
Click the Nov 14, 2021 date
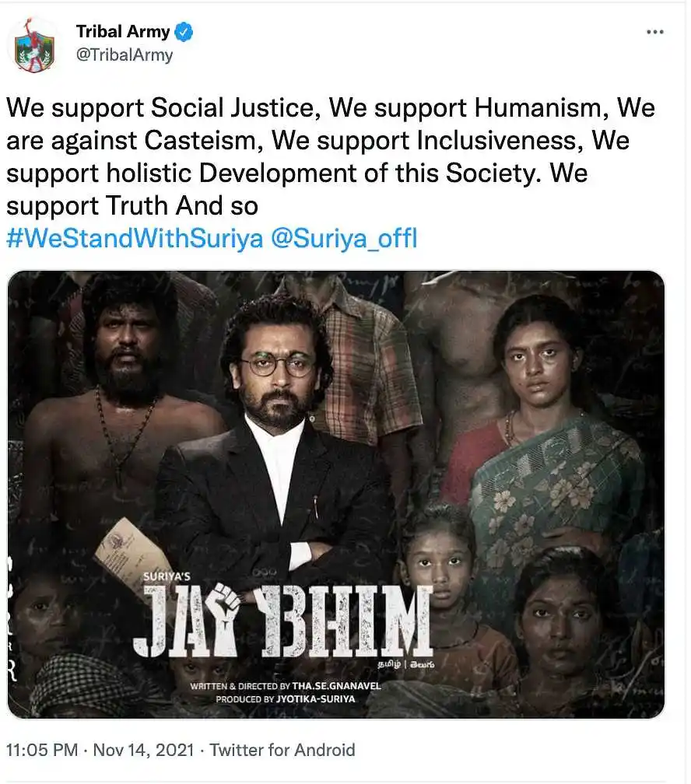click(144, 750)
